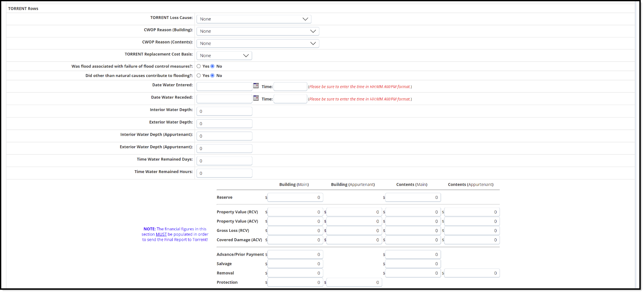Focus the Date Water Receded field
The height and width of the screenshot is (293, 644).
click(x=224, y=99)
